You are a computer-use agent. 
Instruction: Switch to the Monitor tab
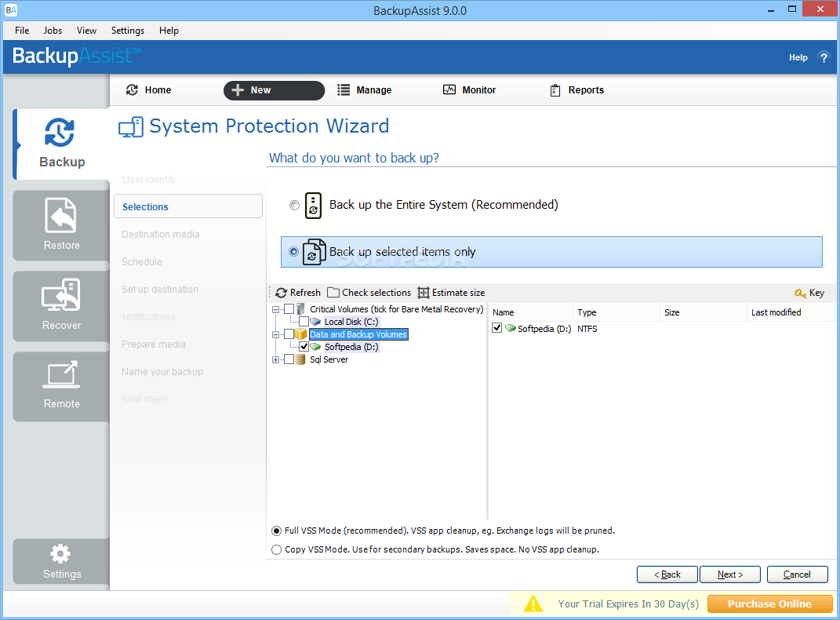pos(470,90)
